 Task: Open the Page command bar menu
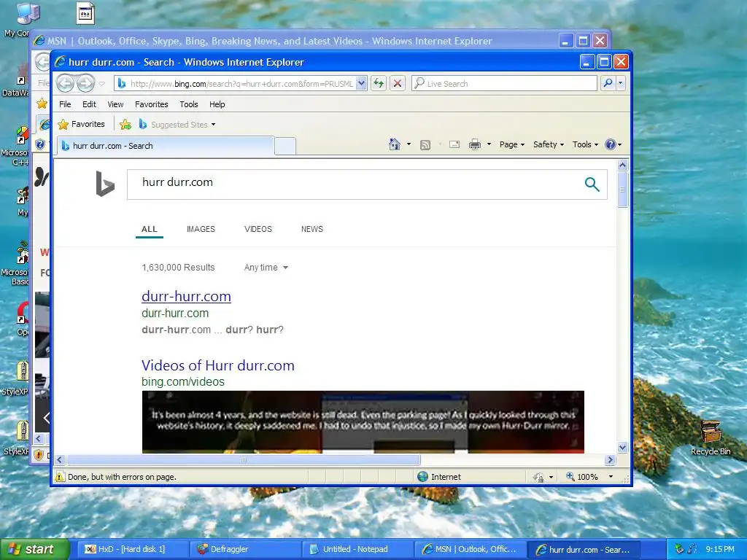(x=511, y=144)
